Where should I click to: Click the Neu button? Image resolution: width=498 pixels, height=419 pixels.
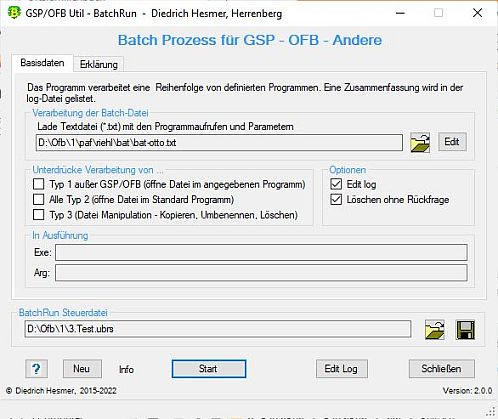(x=82, y=369)
